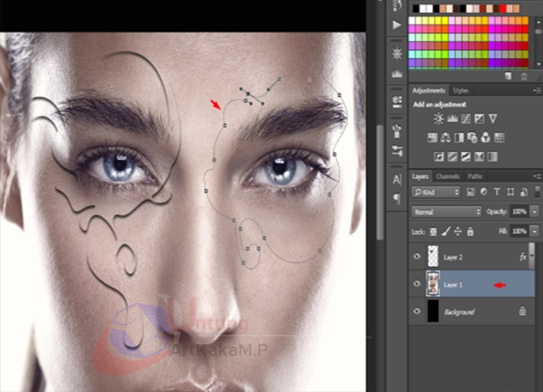The image size is (543, 392).
Task: Add a Curves adjustment
Action: point(466,119)
